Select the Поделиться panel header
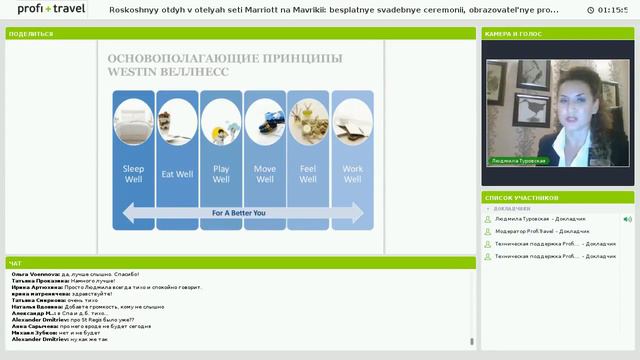This screenshot has height=360, width=640. [240, 34]
